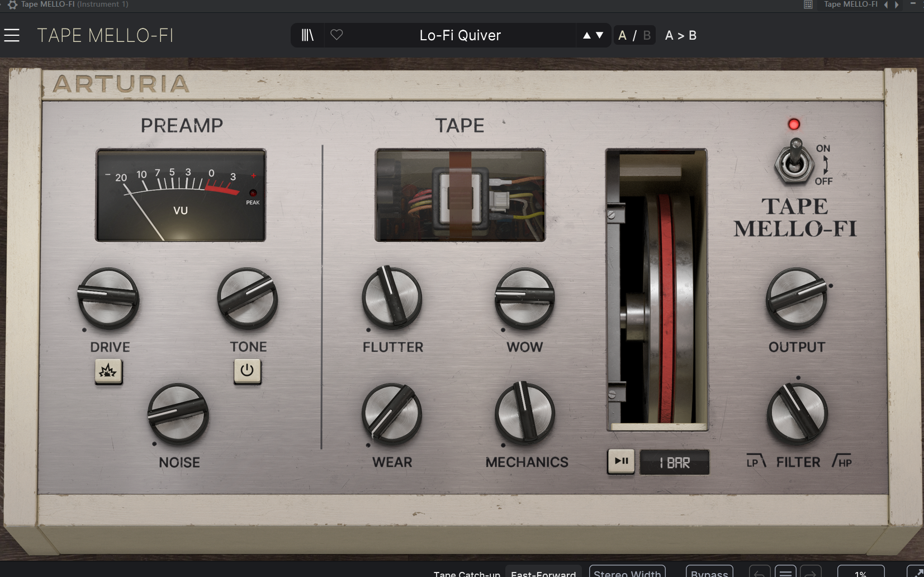Click the Tone knob
924x577 pixels.
247,298
